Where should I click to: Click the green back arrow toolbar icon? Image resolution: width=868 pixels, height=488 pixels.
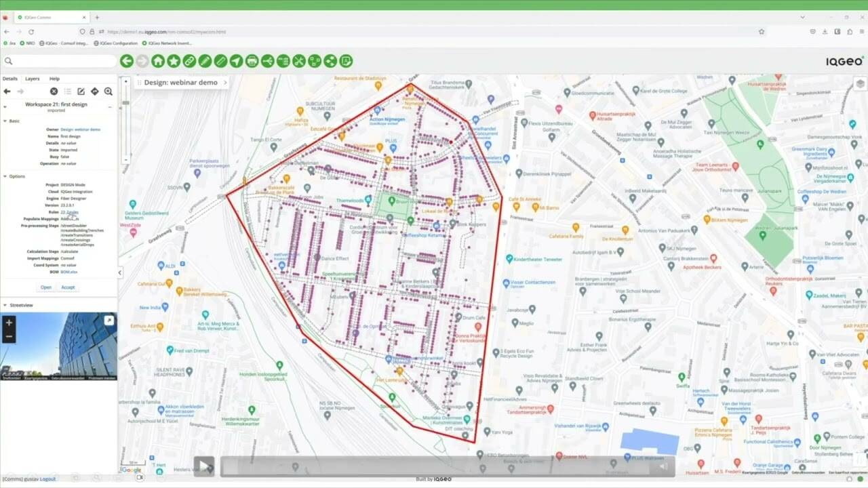[127, 61]
